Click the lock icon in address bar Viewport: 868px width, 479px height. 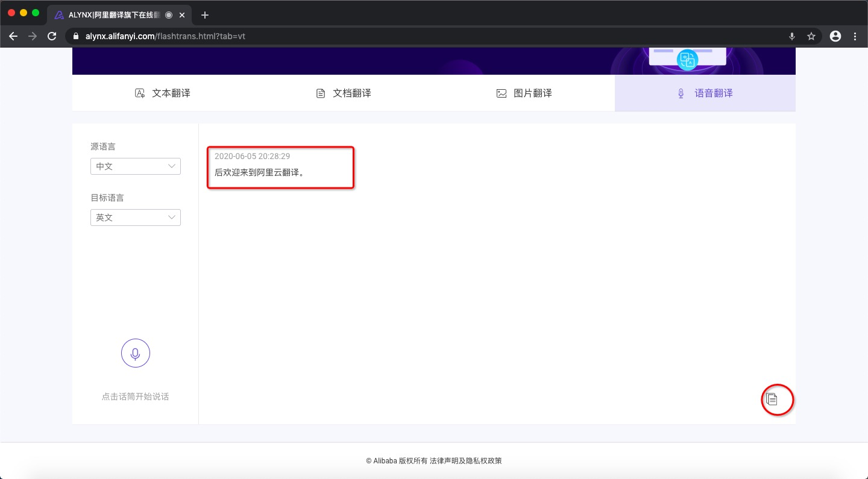76,36
